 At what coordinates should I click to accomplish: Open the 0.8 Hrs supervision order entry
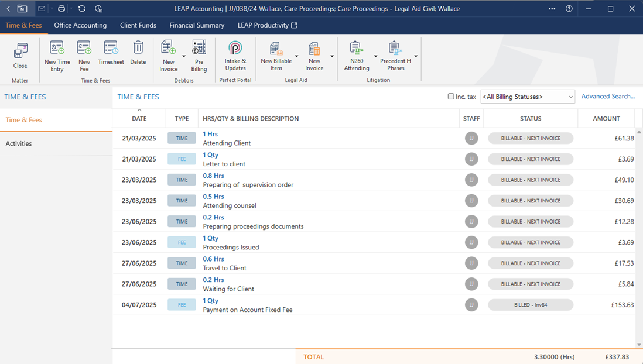[213, 176]
